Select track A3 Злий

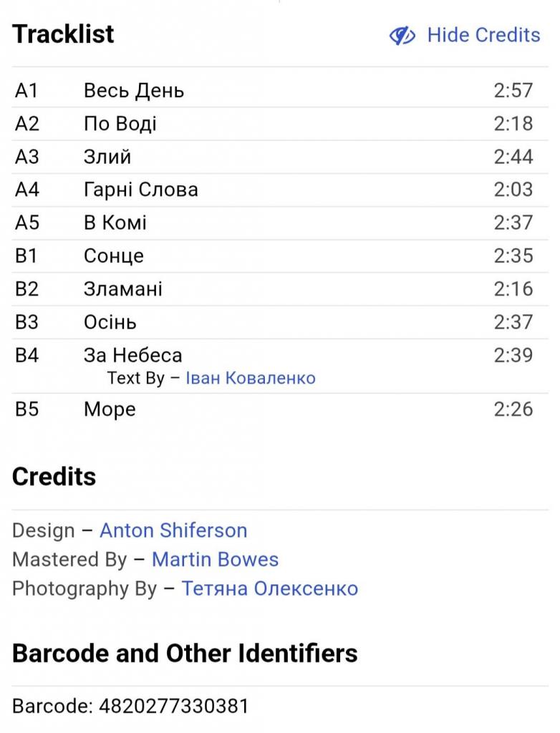click(107, 157)
